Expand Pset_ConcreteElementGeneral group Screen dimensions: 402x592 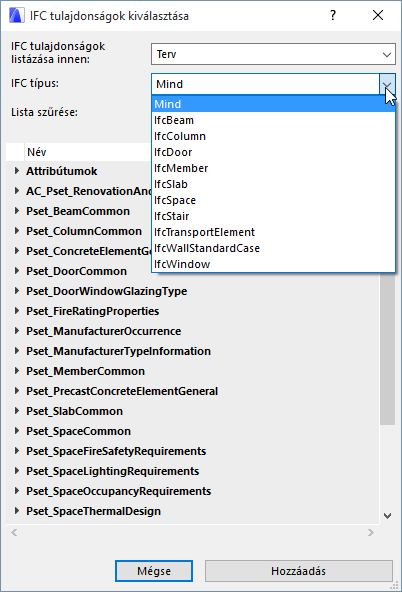click(x=17, y=251)
